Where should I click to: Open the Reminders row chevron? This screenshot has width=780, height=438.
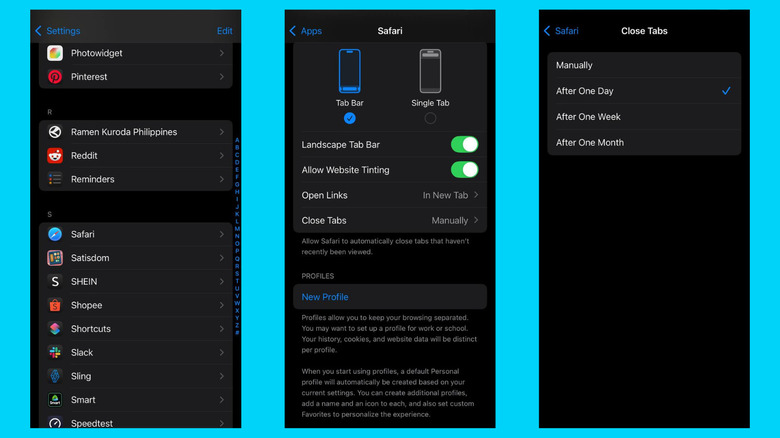222,180
